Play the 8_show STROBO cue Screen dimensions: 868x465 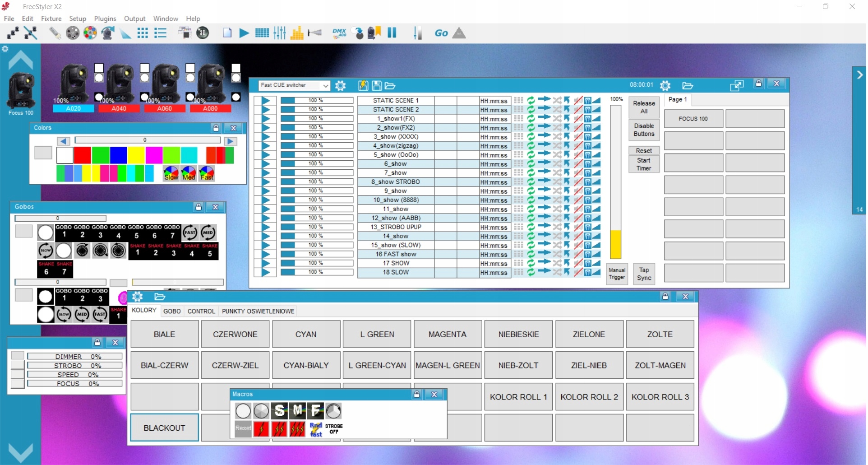266,182
